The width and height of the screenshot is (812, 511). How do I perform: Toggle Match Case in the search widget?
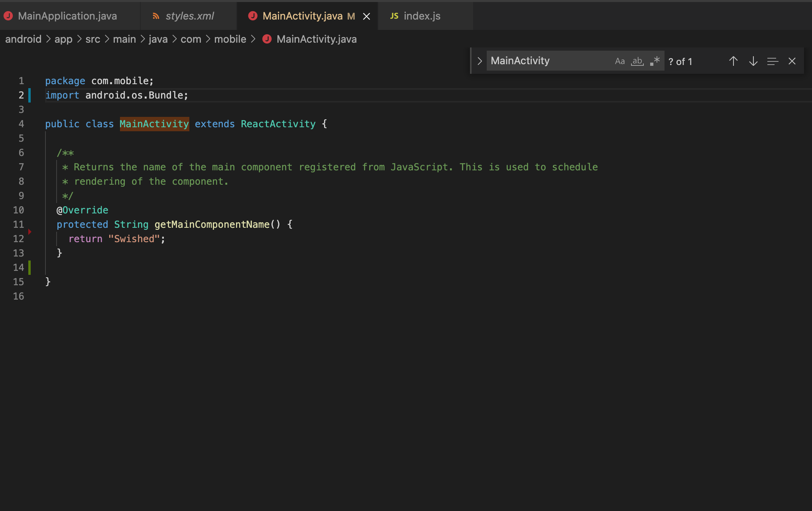619,61
